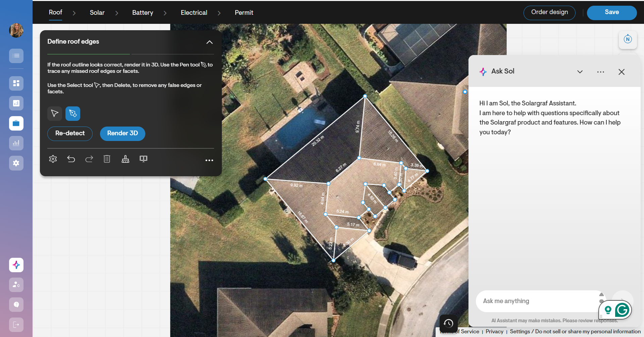644x337 pixels.
Task: Click the undo arrow icon
Action: pos(71,159)
